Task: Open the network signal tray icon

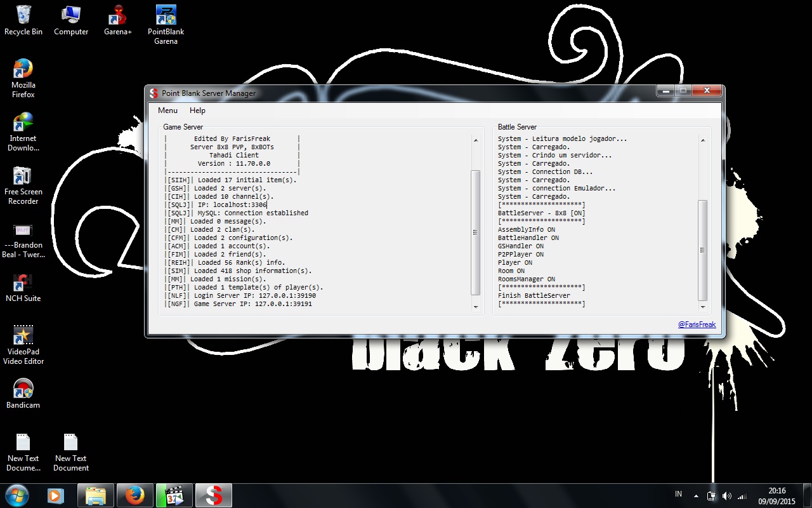Action: tap(742, 495)
